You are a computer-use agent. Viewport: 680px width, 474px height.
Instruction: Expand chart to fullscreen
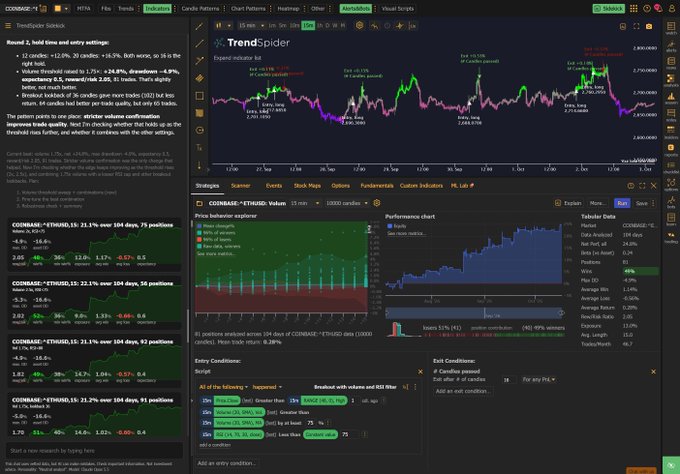[x=636, y=26]
